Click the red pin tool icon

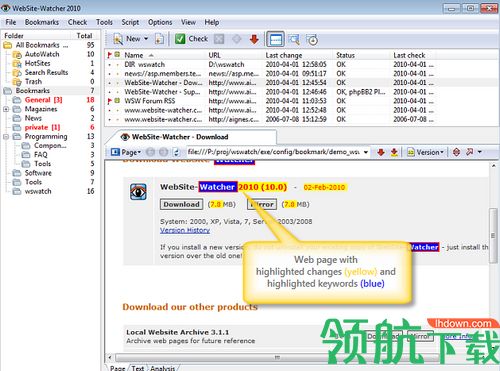(470, 152)
